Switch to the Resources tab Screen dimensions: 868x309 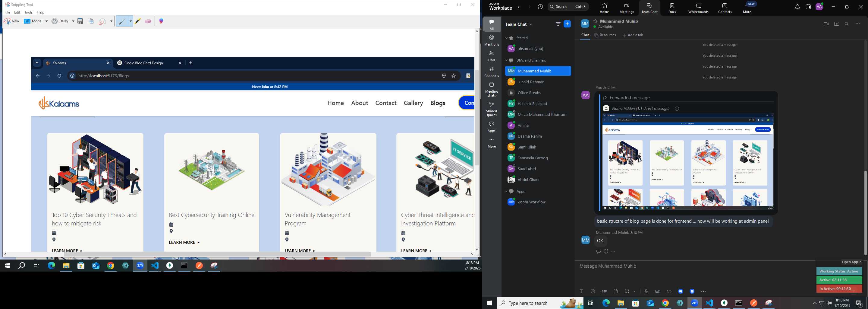[605, 35]
